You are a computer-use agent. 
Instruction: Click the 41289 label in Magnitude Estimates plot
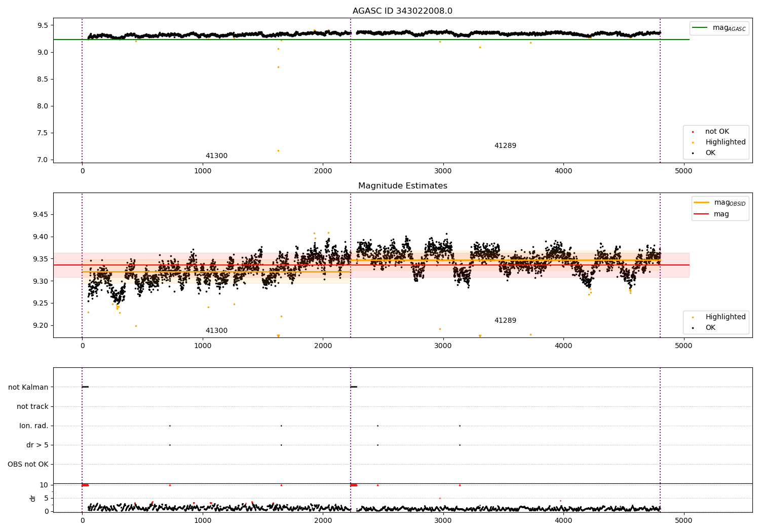pos(505,321)
